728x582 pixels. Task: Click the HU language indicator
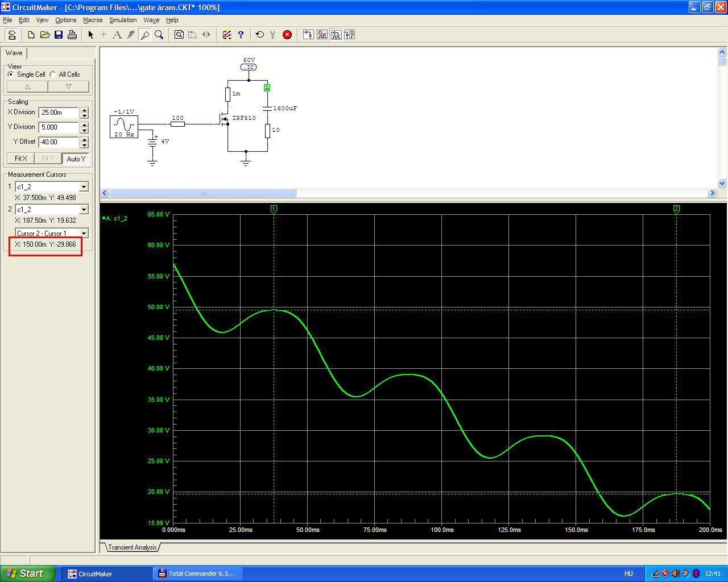click(628, 573)
